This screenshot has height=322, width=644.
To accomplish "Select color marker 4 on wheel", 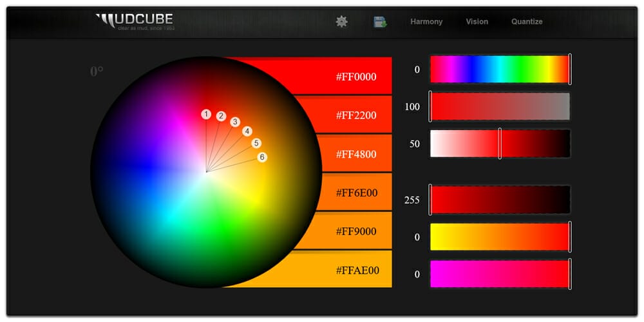I will [247, 131].
